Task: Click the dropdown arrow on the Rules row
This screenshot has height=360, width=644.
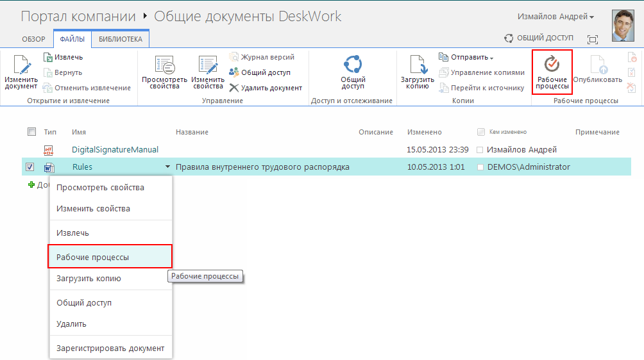Action: [x=167, y=167]
